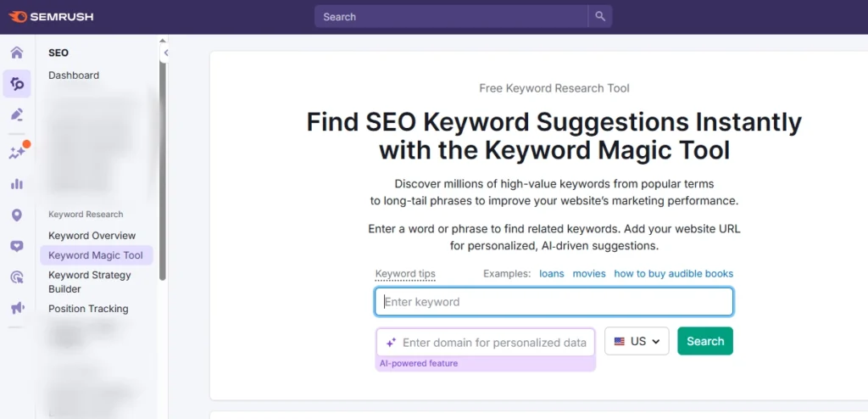The image size is (868, 419).
Task: Select Keyword Strategy Builder menu item
Action: 90,282
